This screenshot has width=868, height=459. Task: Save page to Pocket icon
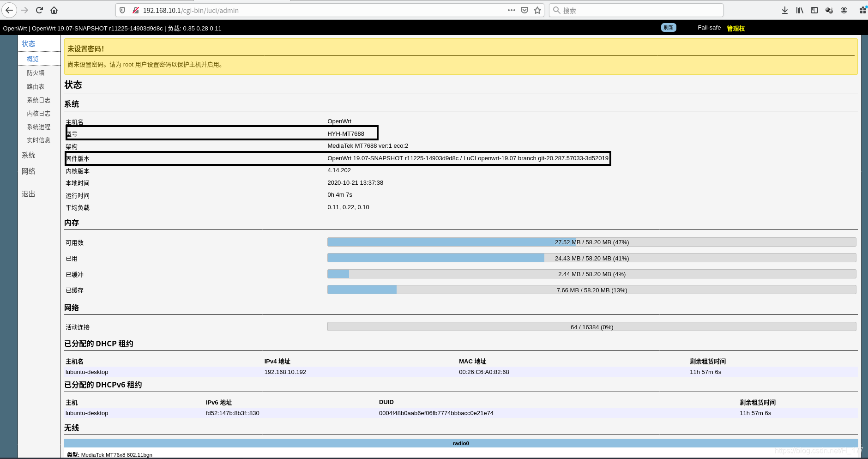point(524,10)
